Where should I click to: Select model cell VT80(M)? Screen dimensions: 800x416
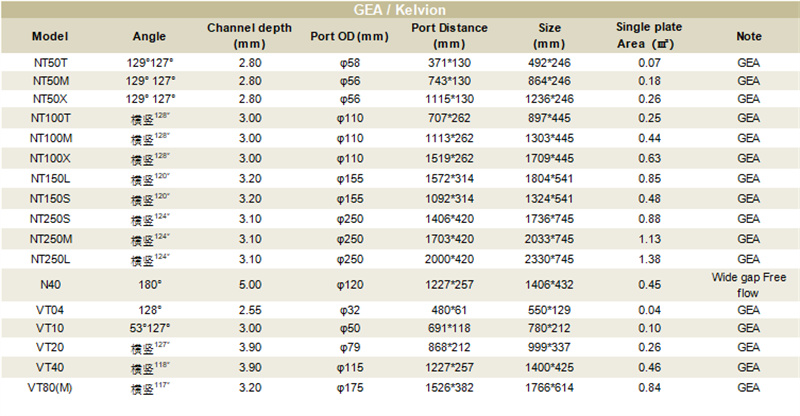(x=50, y=387)
